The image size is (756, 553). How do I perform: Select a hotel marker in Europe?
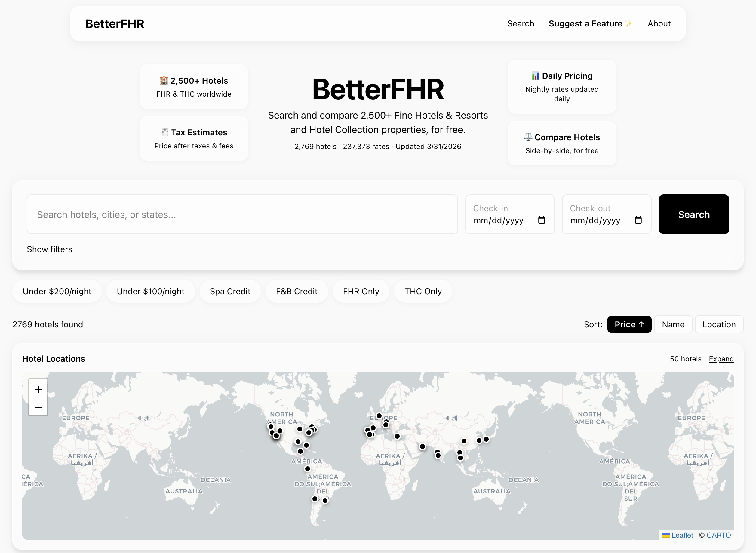(x=379, y=416)
